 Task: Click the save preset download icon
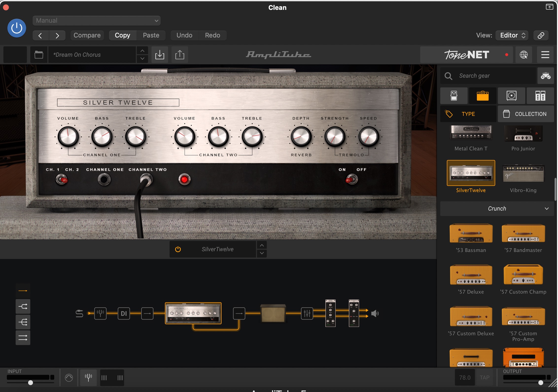tap(160, 55)
